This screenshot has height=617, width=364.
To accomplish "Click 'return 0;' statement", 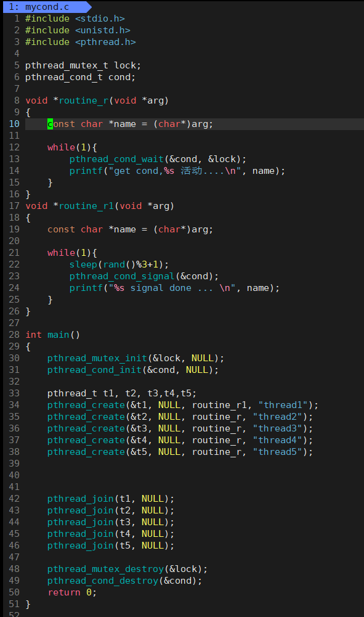I will (72, 592).
